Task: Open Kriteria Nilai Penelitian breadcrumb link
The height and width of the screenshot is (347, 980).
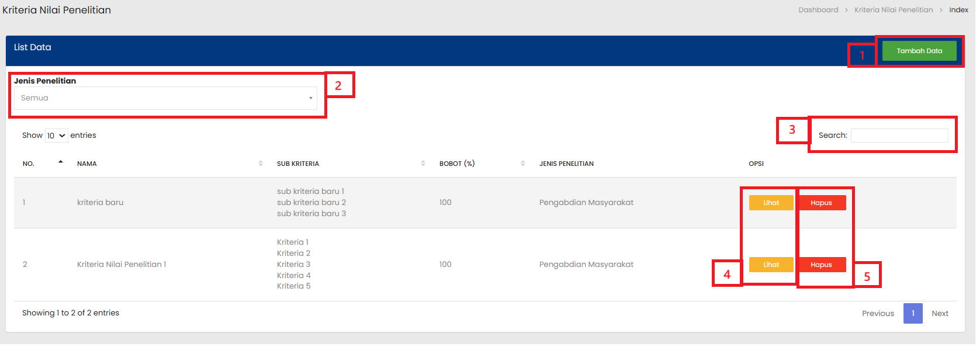Action: pos(893,10)
